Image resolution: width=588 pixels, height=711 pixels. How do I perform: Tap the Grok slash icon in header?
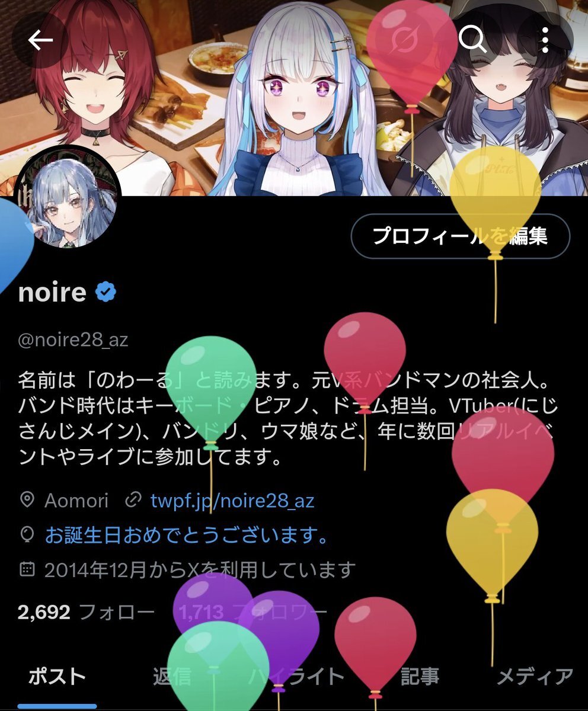point(404,40)
